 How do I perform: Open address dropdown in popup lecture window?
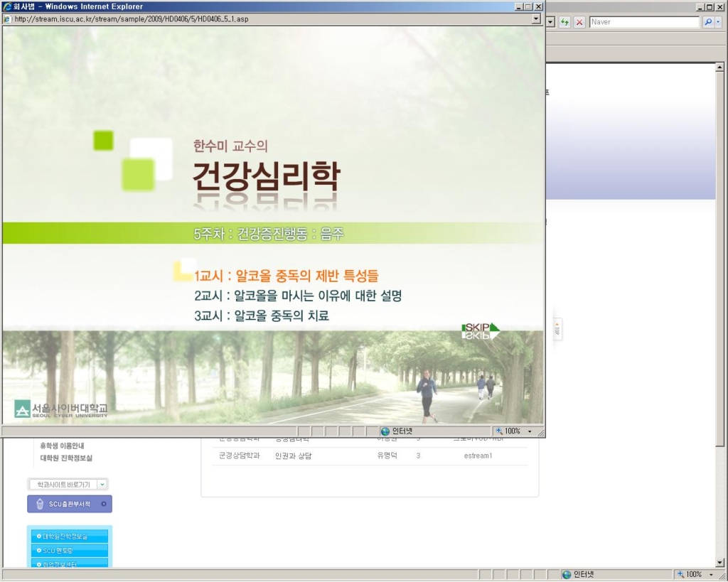pyautogui.click(x=536, y=19)
